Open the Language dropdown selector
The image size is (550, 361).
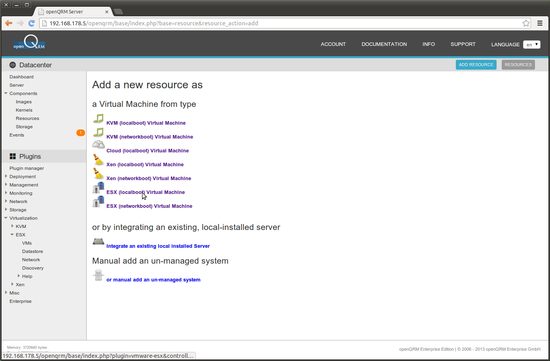click(531, 45)
